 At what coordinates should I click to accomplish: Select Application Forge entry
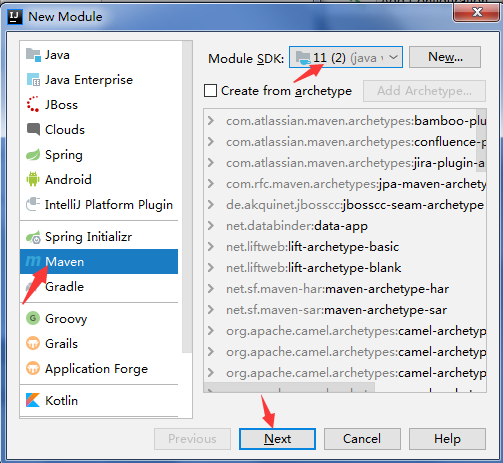pyautogui.click(x=99, y=368)
